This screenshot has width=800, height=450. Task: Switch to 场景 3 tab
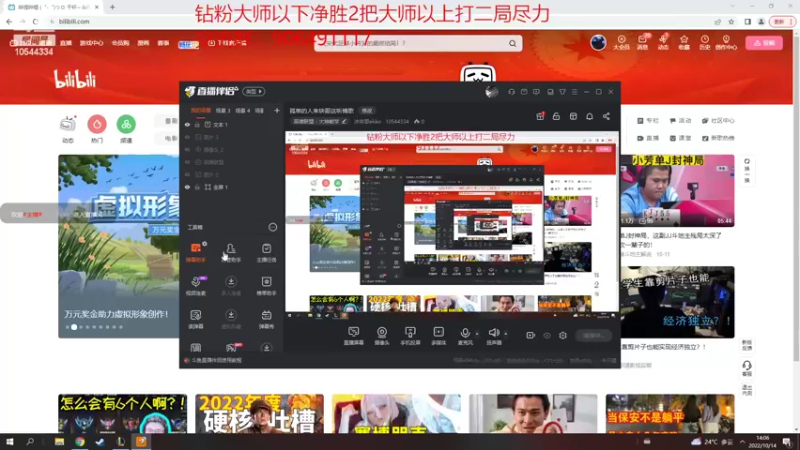click(223, 110)
